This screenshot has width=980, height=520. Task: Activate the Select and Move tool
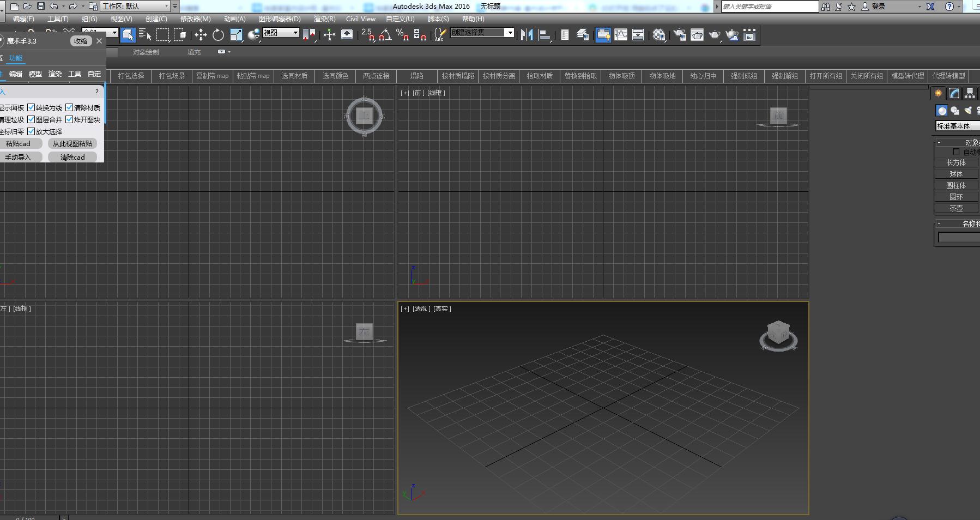pyautogui.click(x=201, y=35)
